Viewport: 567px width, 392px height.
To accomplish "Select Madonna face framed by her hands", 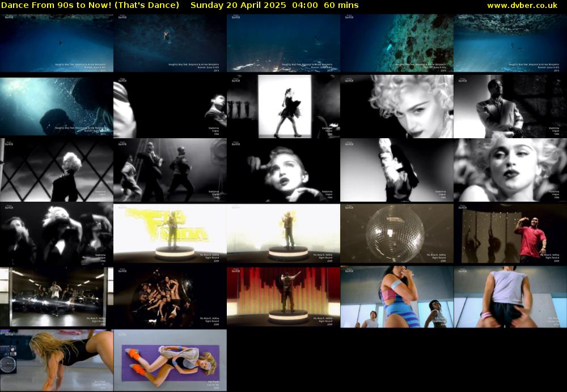I will [x=283, y=170].
